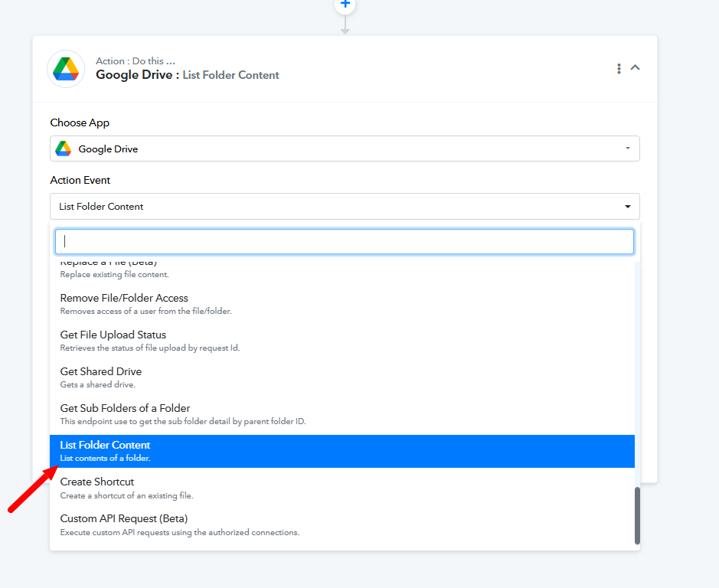Click the 'Action : Do this ...' header text
719x588 pixels.
136,61
